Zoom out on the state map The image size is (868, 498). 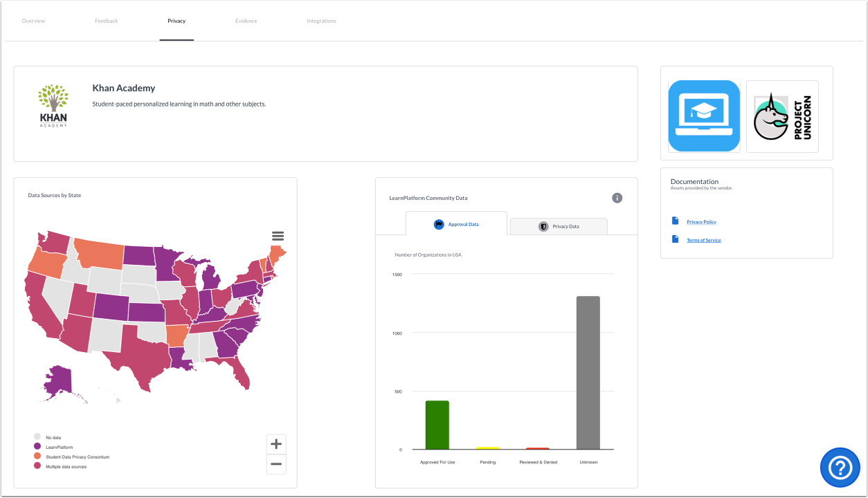click(x=275, y=464)
